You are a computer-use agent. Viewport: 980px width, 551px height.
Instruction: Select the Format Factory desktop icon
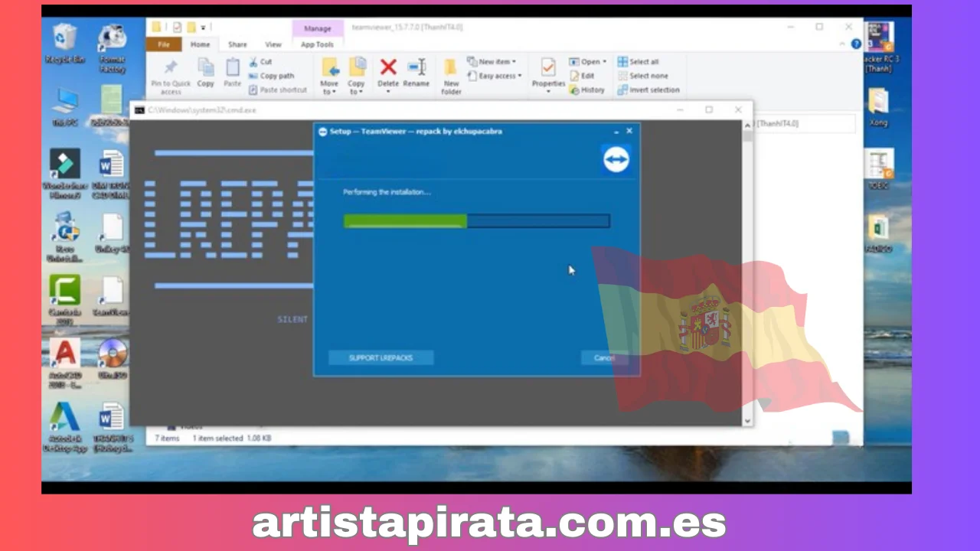(112, 48)
